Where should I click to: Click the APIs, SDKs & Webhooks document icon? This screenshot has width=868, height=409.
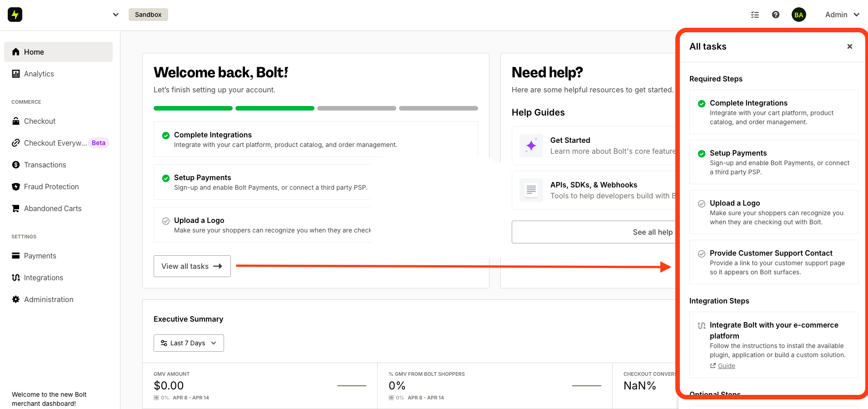tap(531, 190)
